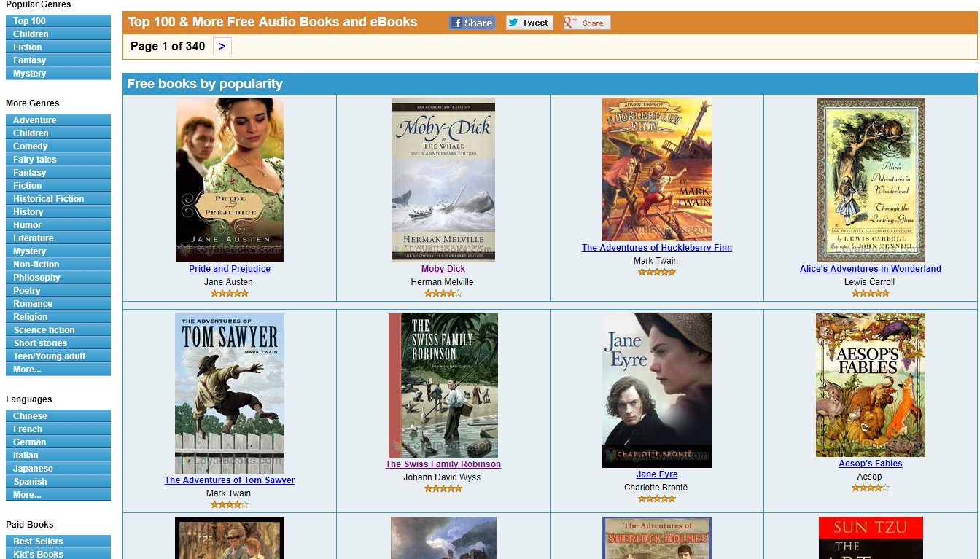980x559 pixels.
Task: Click star rating under Moby Dick
Action: tap(443, 293)
